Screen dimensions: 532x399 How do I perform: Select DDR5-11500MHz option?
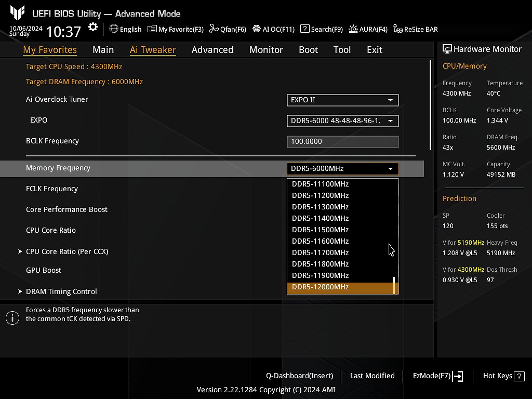(340, 230)
